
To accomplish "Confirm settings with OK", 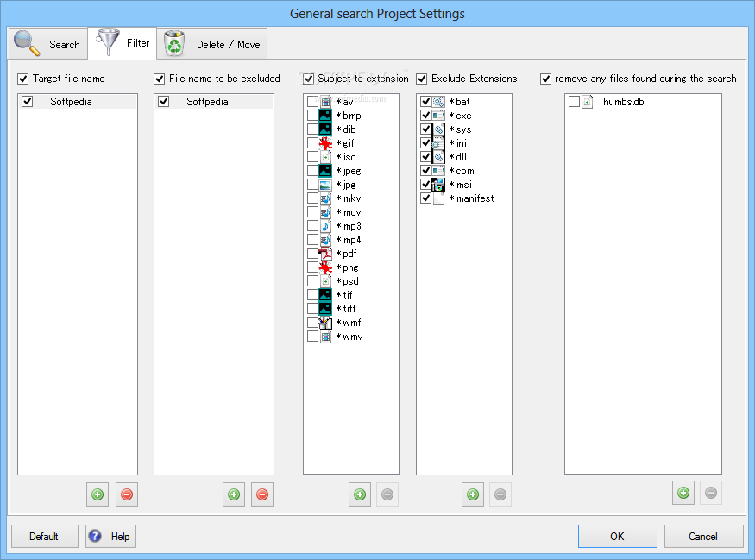I will point(617,537).
